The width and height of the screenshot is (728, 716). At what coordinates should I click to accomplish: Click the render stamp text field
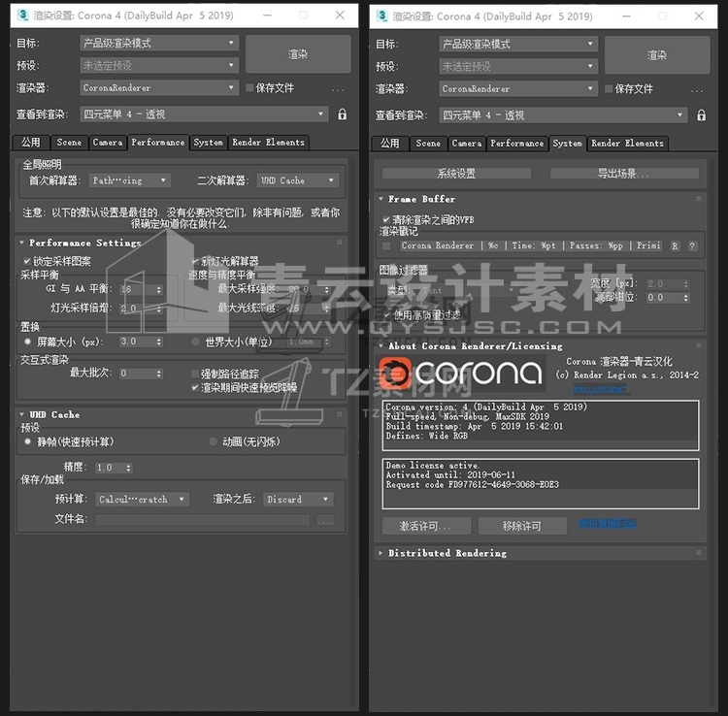coord(532,245)
